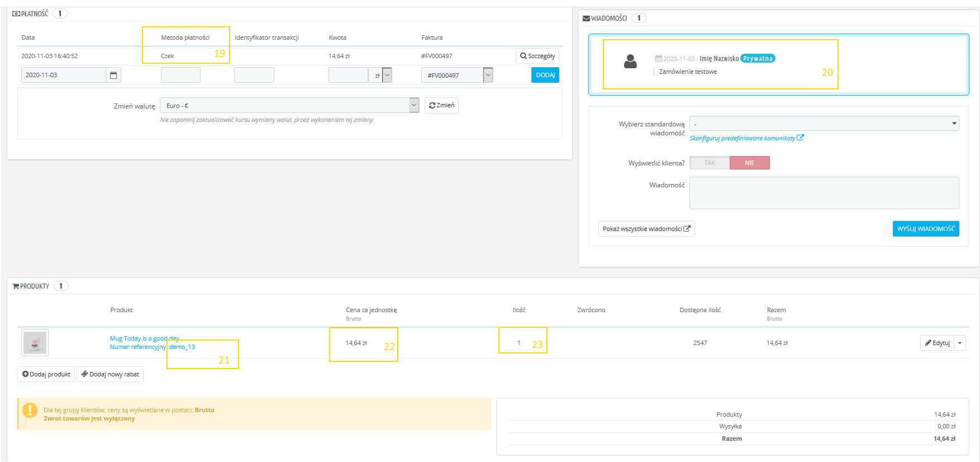Click Dodaj produkt plus button
980x462 pixels.
(x=46, y=374)
